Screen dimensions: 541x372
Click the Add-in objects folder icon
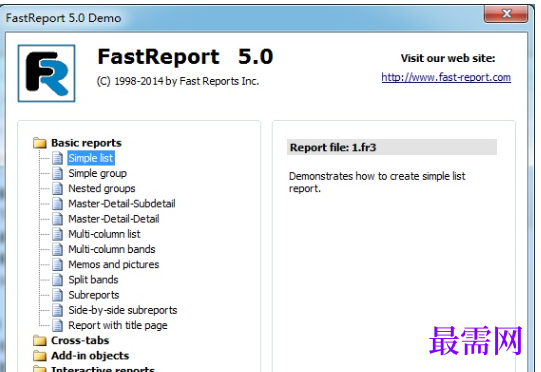tap(40, 356)
